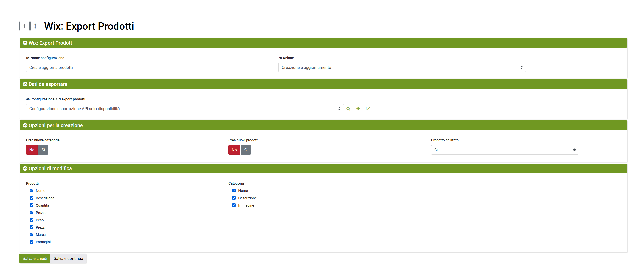The height and width of the screenshot is (266, 644).
Task: Select 'Sì' for Crea nuovi prodotti
Action: [246, 150]
